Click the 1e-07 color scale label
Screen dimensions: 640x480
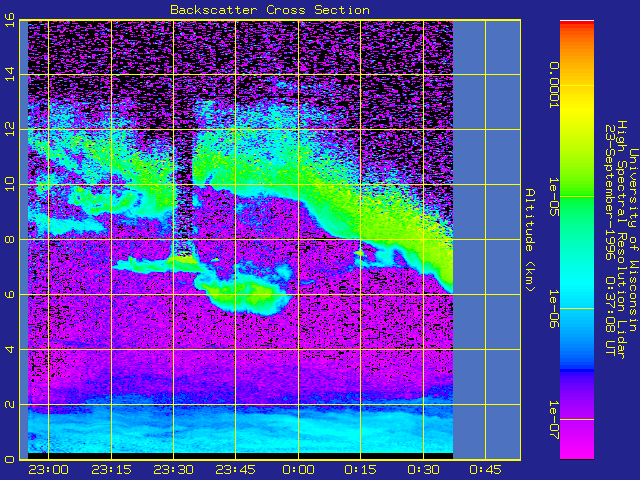(553, 420)
